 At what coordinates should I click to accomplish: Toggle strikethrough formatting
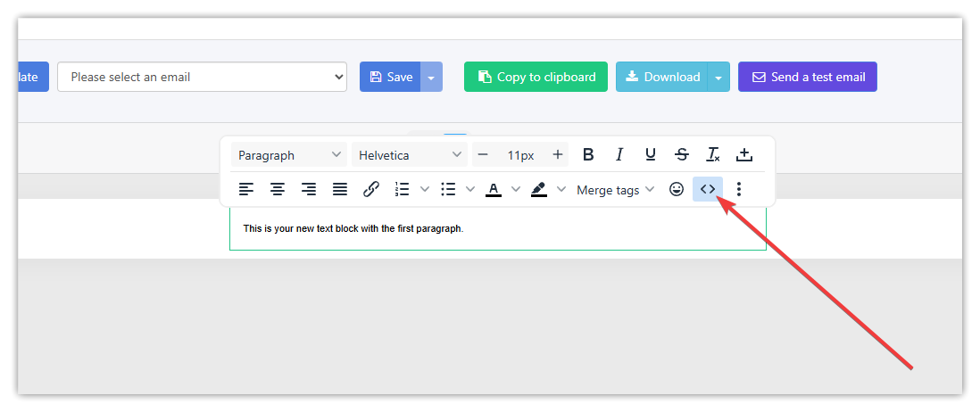click(682, 154)
